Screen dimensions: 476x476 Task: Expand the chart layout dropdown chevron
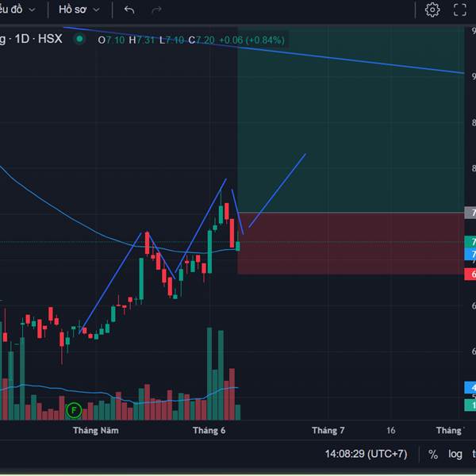coord(32,10)
